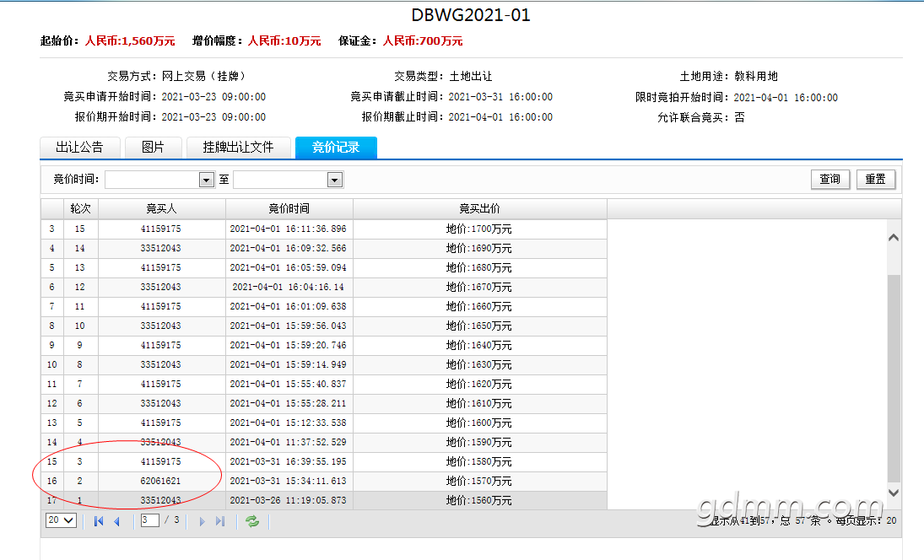Open the end bid-time dropdown
The image size is (924, 560).
click(335, 180)
